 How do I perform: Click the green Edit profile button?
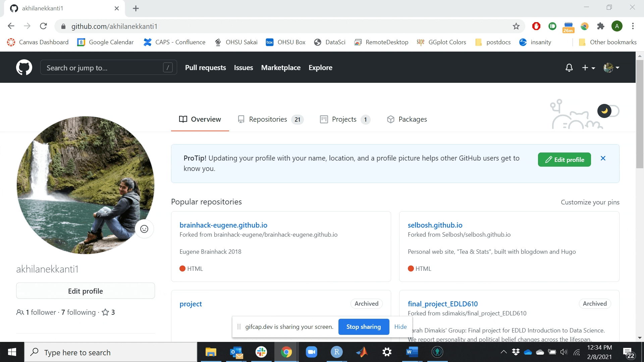click(x=564, y=160)
